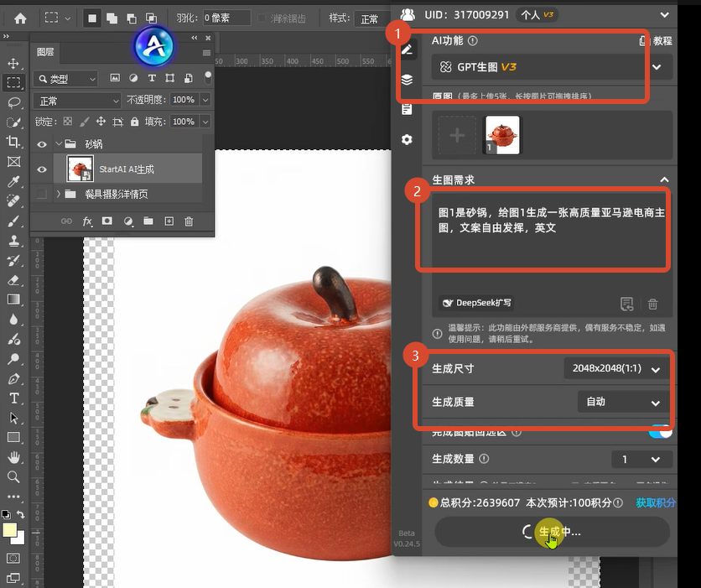Select the Rectangular Marquee tool

click(x=13, y=82)
